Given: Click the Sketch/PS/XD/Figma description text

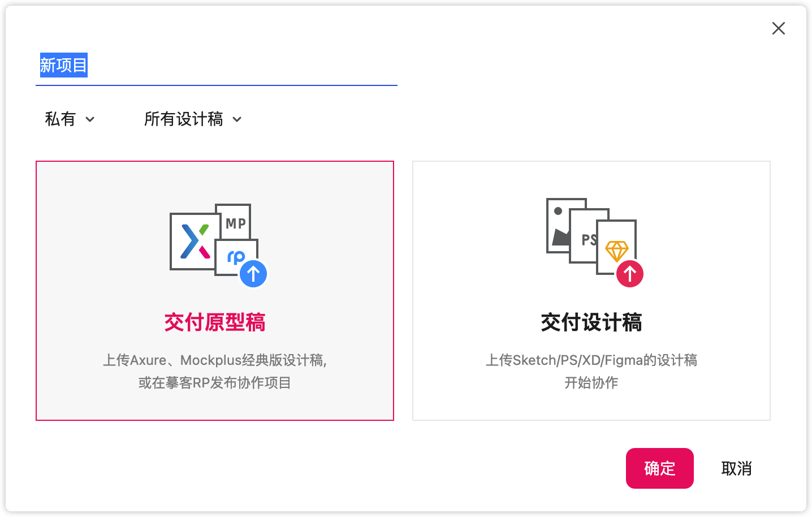Looking at the screenshot, I should (591, 371).
